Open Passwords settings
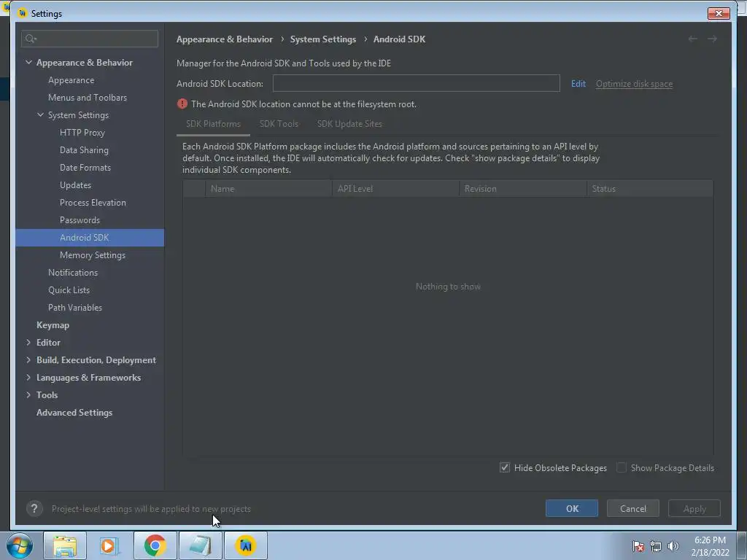This screenshot has height=560, width=747. pos(80,220)
